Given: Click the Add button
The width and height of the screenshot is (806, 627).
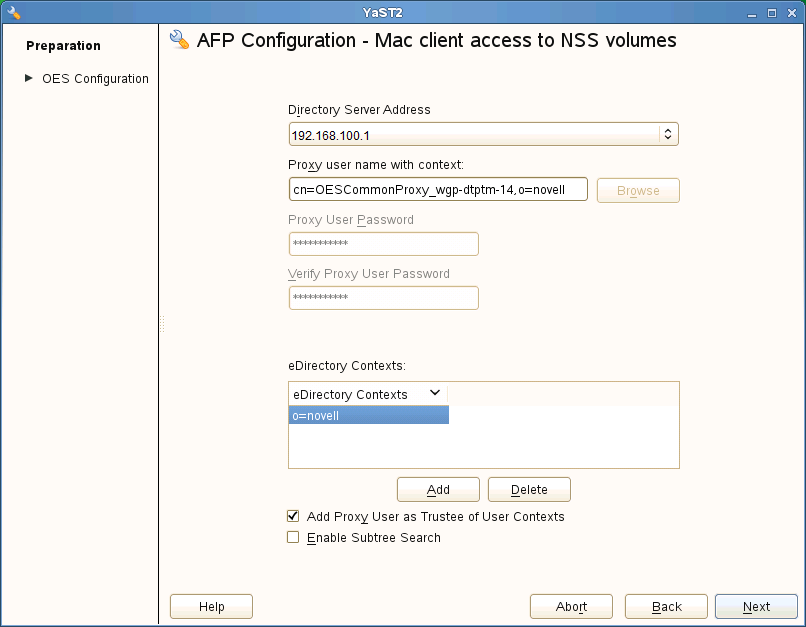Looking at the screenshot, I should pyautogui.click(x=438, y=489).
